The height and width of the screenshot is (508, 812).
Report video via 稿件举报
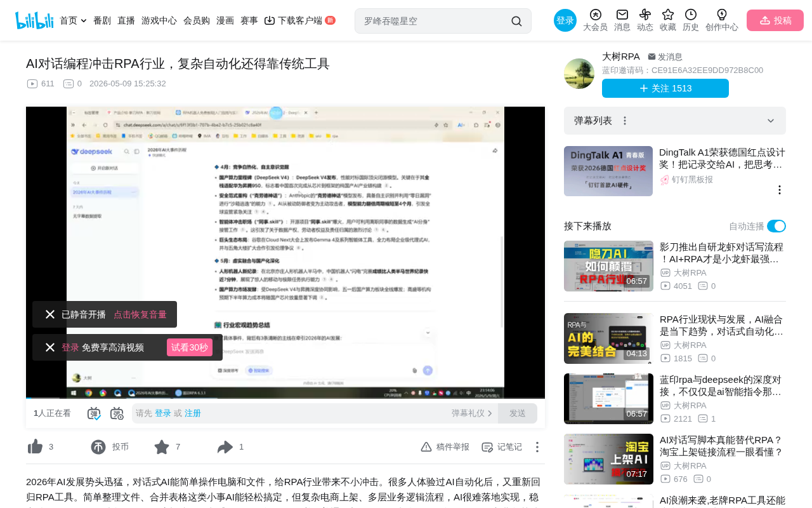point(445,447)
